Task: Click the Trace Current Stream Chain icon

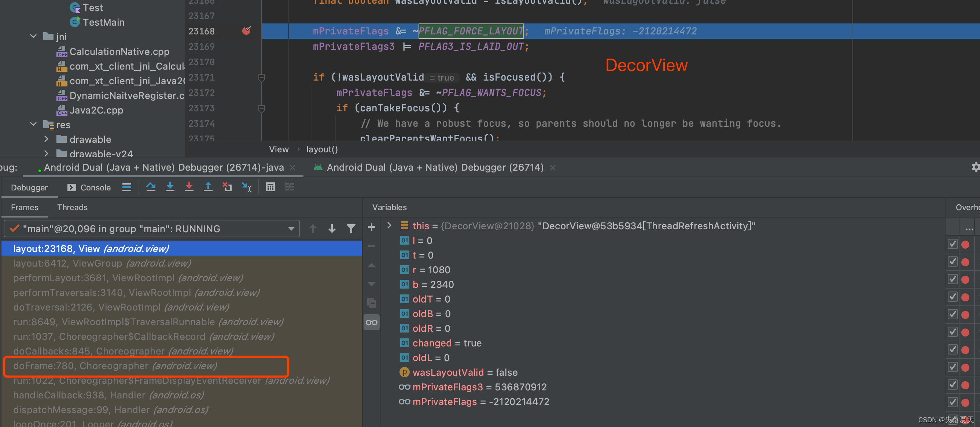Action: click(x=290, y=187)
